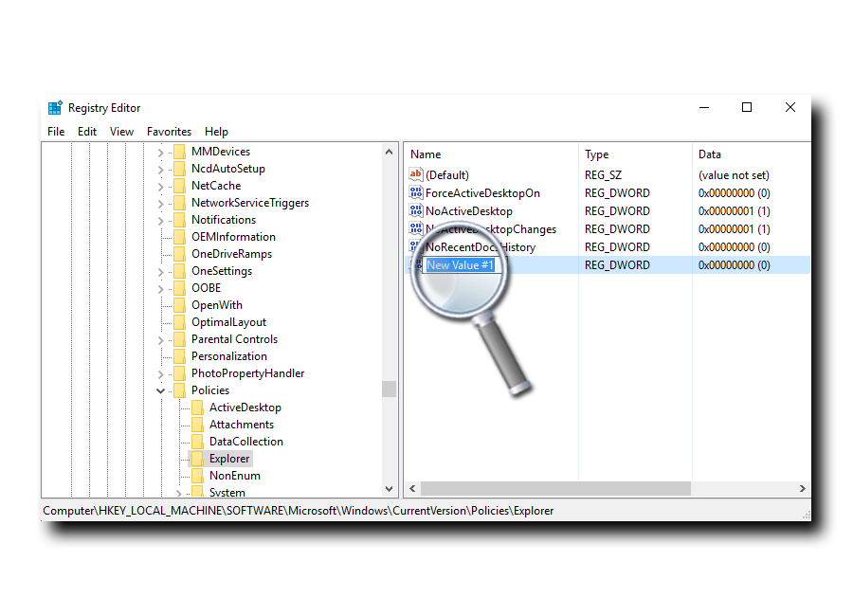Sort values by the Type column header
853x616 pixels.
(x=635, y=154)
